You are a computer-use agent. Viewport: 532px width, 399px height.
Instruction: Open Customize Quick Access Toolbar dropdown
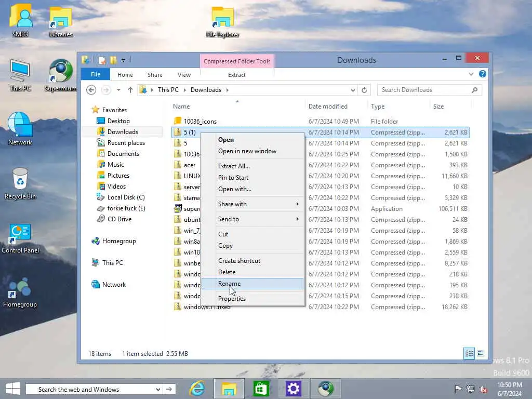click(123, 60)
